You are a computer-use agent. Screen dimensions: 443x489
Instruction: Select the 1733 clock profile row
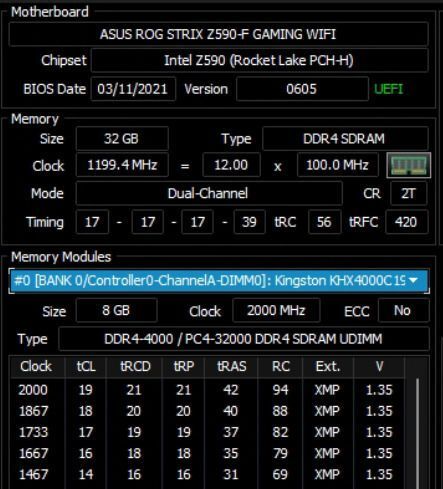pyautogui.click(x=207, y=432)
